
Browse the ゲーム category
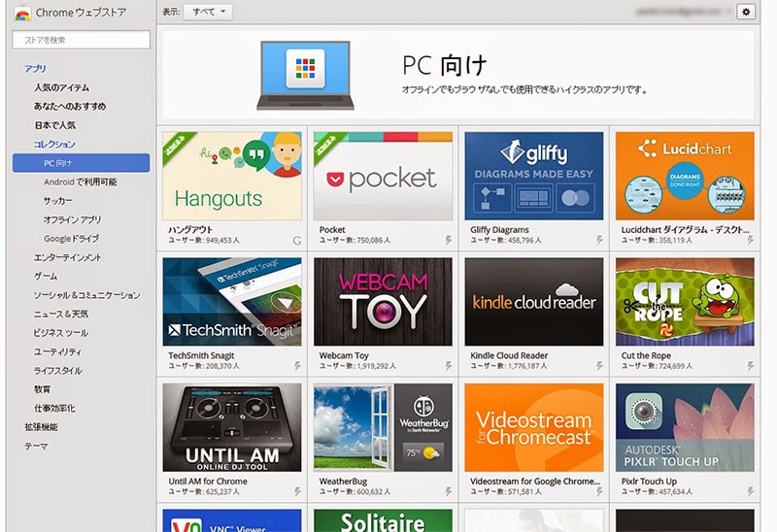(x=46, y=277)
